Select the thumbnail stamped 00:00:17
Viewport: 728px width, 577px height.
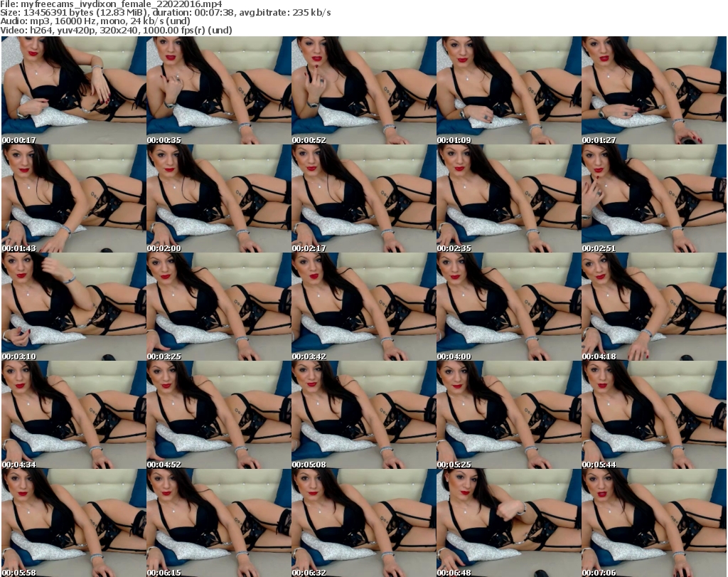coord(74,90)
